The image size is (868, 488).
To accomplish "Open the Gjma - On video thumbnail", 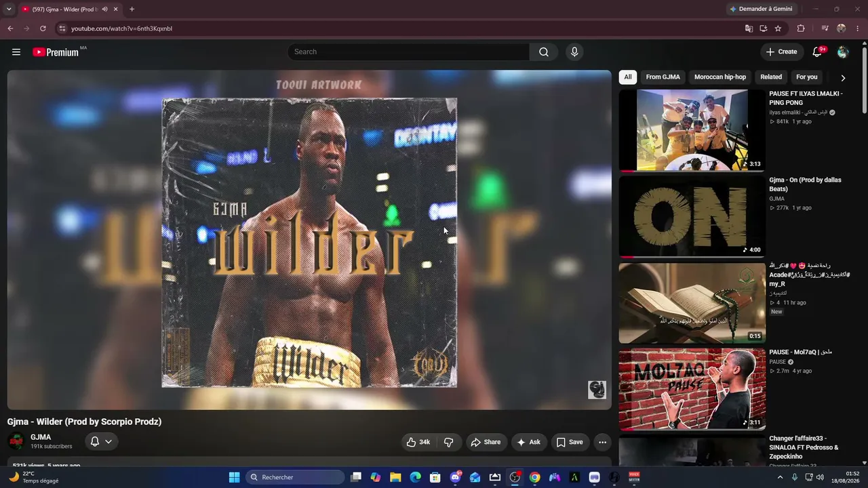I will 692,217.
